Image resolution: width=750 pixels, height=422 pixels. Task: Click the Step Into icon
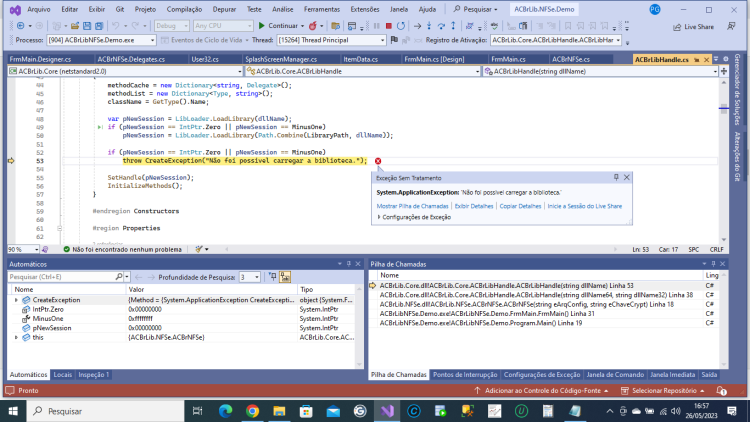click(429, 26)
